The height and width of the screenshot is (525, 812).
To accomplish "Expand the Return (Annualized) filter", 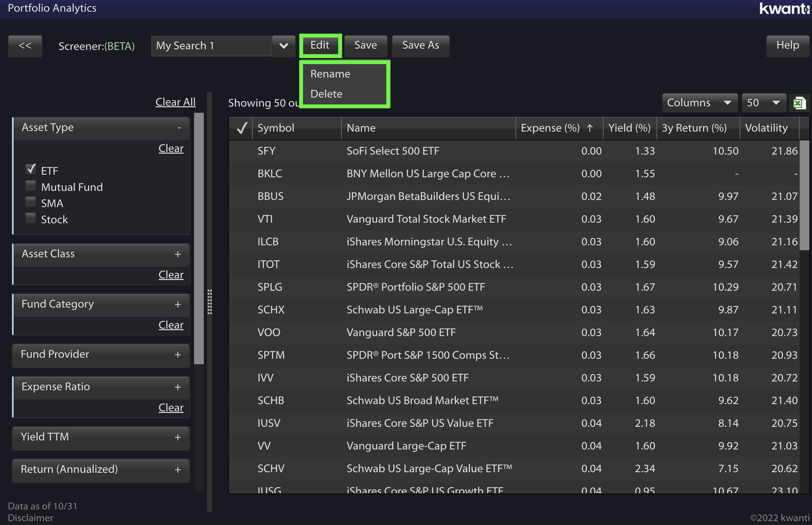I will pyautogui.click(x=178, y=470).
